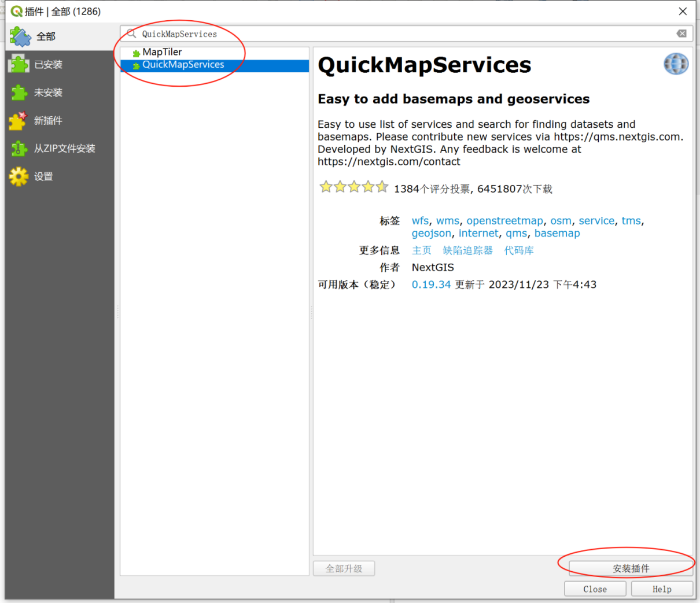Click the tms tag link

point(631,221)
